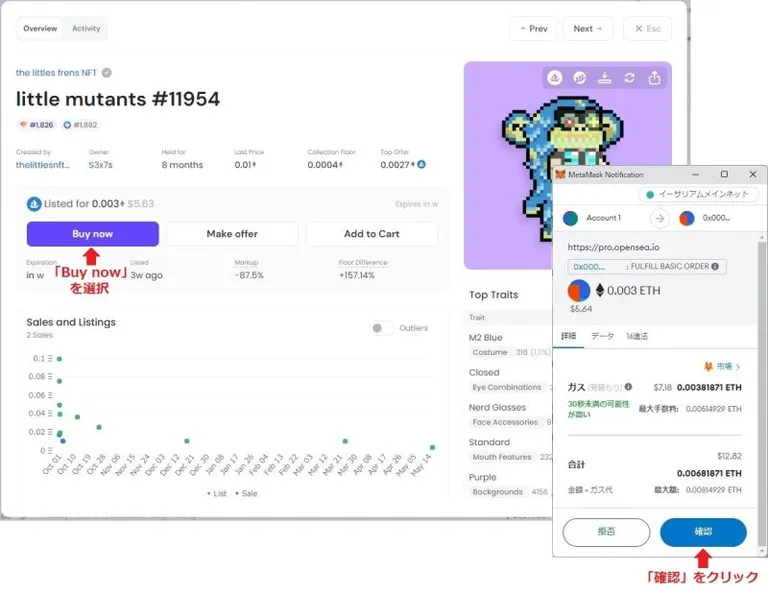
Task: Open the littles frens NFT collection link
Action: click(x=56, y=73)
